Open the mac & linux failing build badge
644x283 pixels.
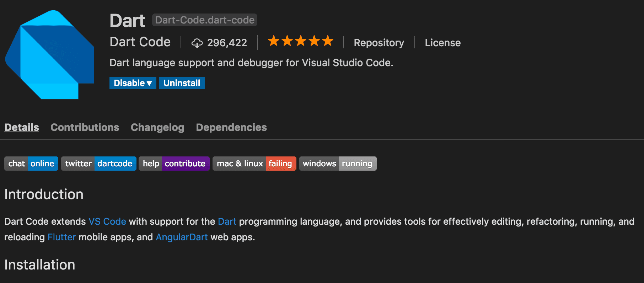pos(254,164)
